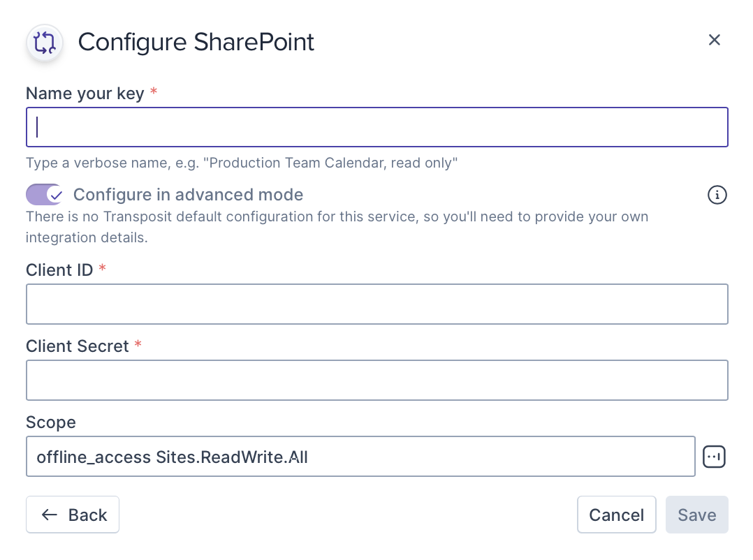Click the "Scope" field label
Screen dimensions: 753x560
click(51, 422)
